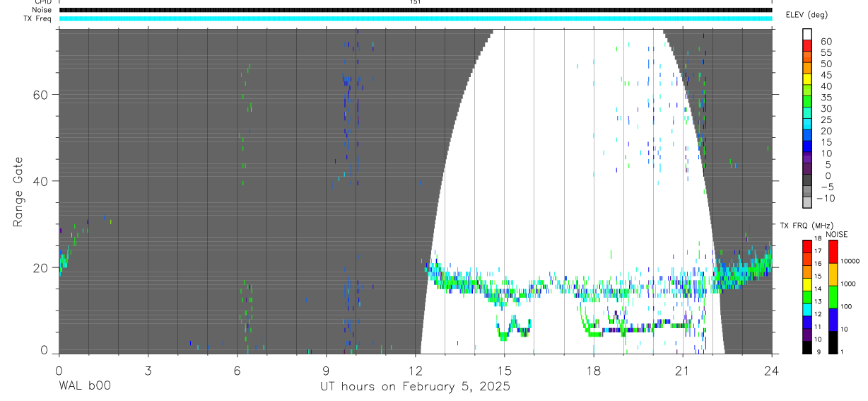The height and width of the screenshot is (401, 868).
Task: Click the green swatch in the NOISE colorbar
Action: [x=833, y=297]
